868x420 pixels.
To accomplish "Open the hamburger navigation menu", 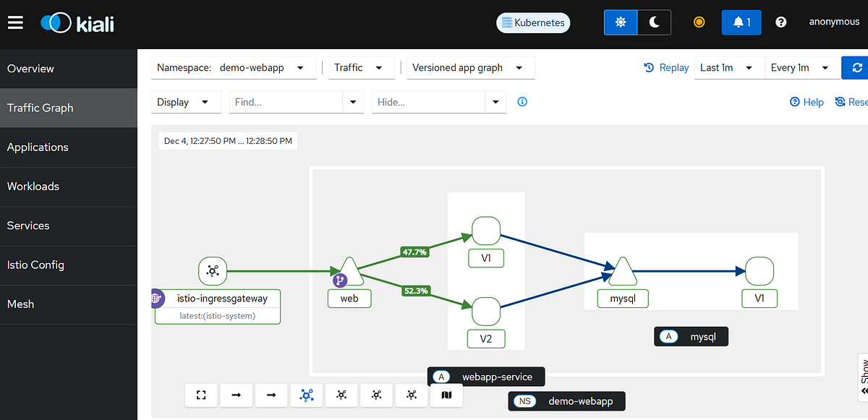I will coord(15,22).
